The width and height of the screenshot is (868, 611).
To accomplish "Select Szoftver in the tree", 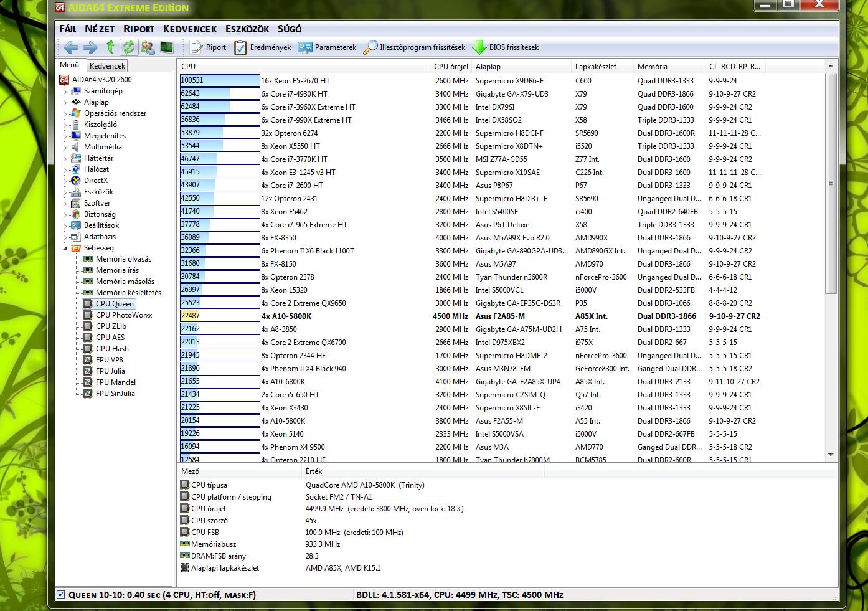I will click(x=97, y=203).
